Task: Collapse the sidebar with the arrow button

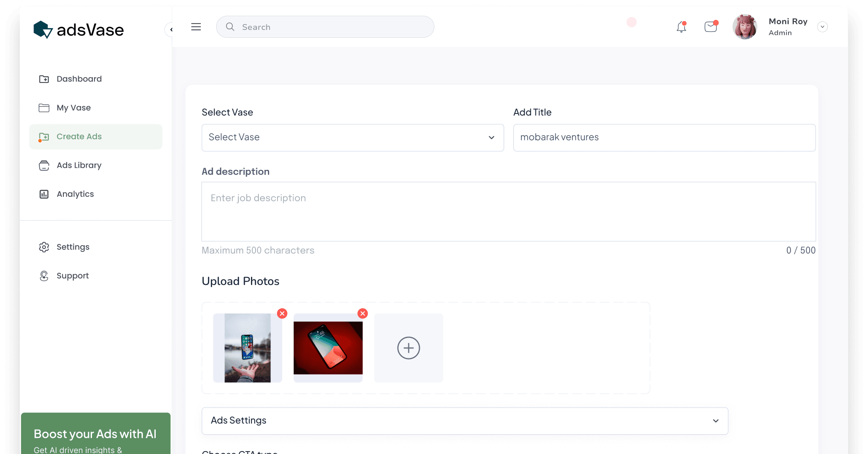Action: pos(171,29)
